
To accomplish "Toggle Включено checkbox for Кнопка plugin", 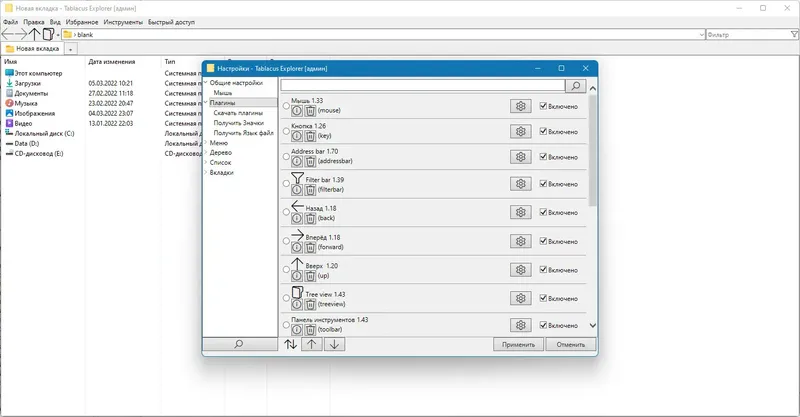I will pyautogui.click(x=543, y=131).
